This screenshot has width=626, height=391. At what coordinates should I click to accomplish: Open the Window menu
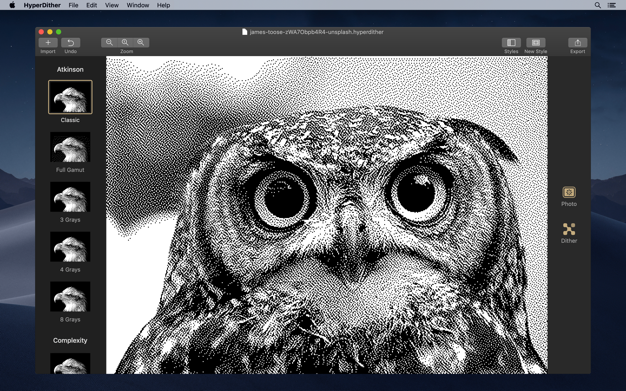click(138, 5)
